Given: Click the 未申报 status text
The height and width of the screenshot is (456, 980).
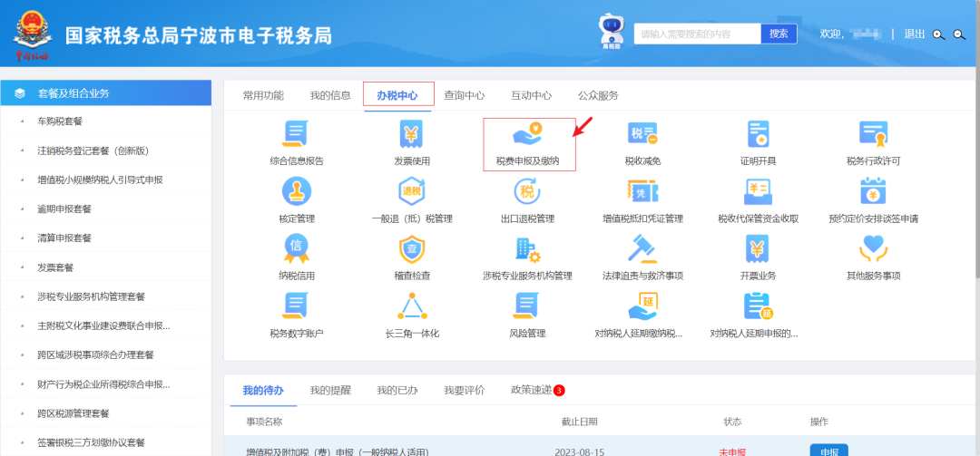Looking at the screenshot, I should point(732,451).
